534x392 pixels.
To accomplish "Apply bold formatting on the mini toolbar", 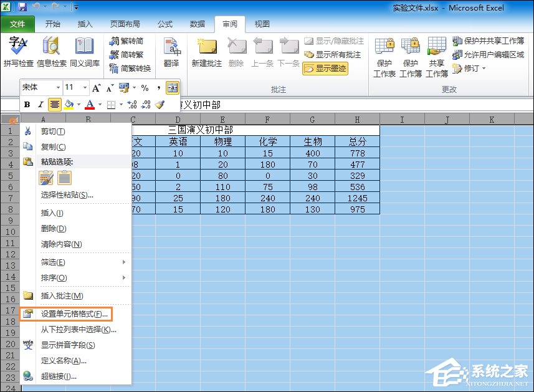I will [x=26, y=104].
